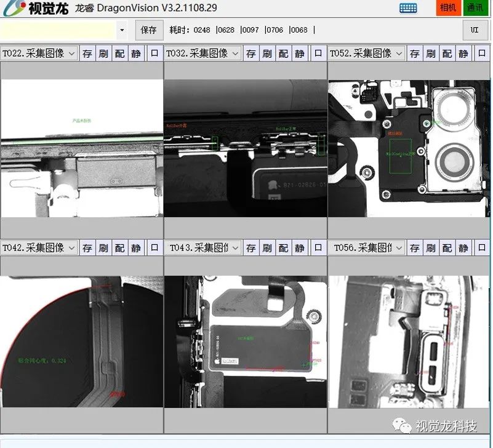
Task: Toggle 静 static mode in T056 panel
Action: click(x=463, y=248)
